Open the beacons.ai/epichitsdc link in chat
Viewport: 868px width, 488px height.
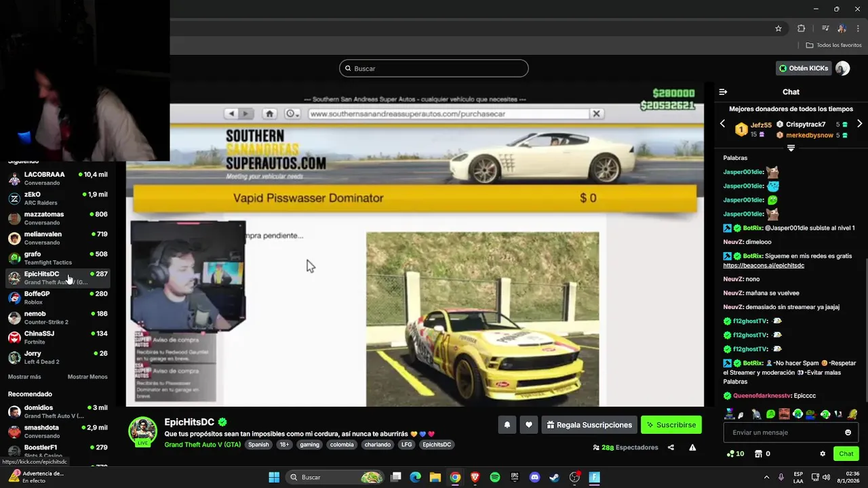point(764,266)
